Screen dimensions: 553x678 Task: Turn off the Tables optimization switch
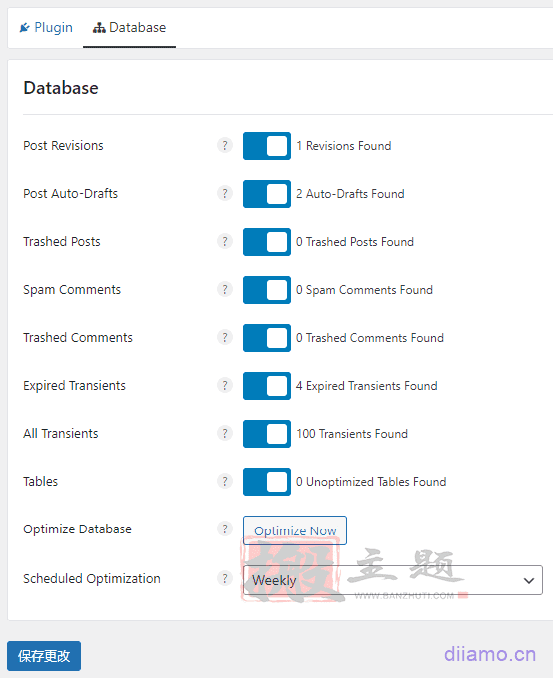point(267,482)
